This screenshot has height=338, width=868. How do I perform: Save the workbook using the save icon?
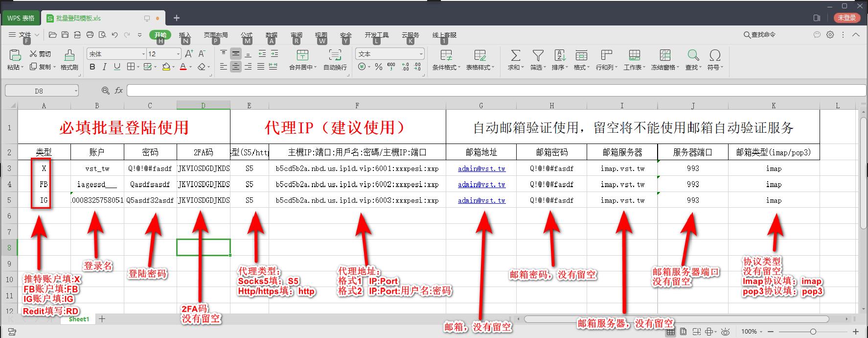pyautogui.click(x=65, y=35)
